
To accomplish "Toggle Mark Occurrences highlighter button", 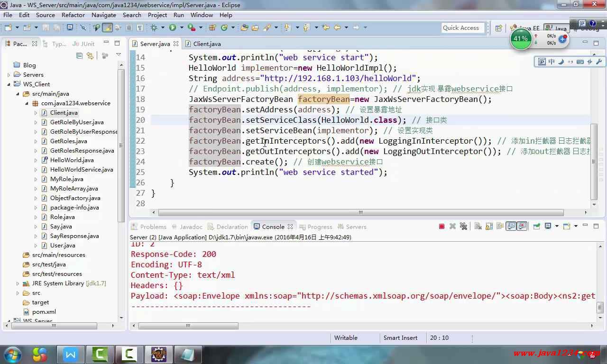I will tap(108, 27).
